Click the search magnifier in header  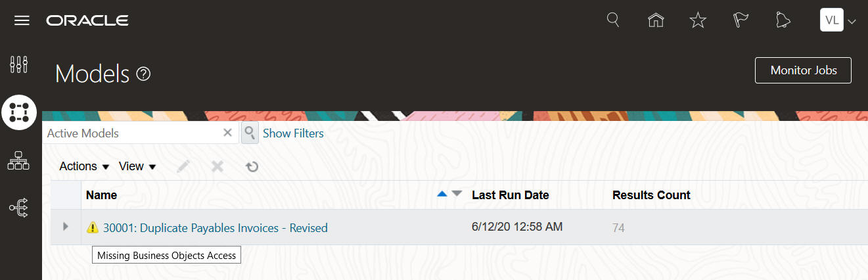(x=612, y=20)
